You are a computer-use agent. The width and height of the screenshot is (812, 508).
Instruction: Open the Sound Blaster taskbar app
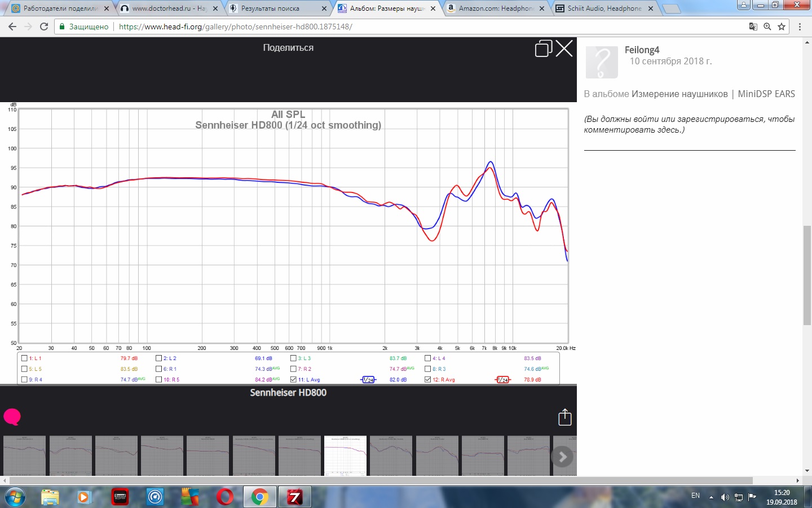click(120, 497)
